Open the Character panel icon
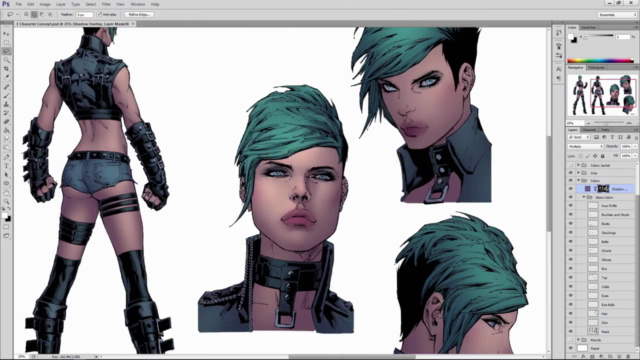Image resolution: width=640 pixels, height=360 pixels. coord(558,69)
